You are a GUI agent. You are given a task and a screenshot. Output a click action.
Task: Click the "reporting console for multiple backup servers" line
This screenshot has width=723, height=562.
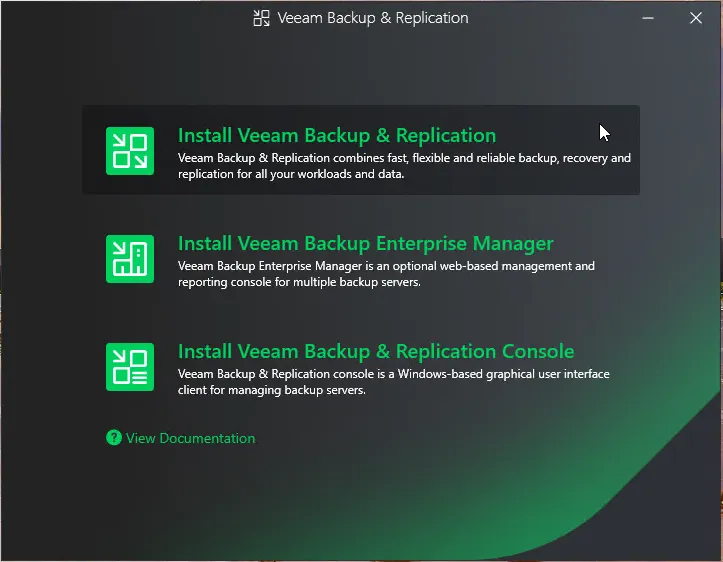299,282
